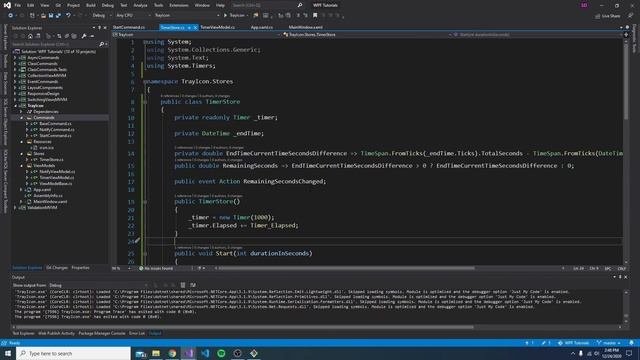Switch to the Git Changes panel tab
The image size is (640, 360).
tap(57, 268)
